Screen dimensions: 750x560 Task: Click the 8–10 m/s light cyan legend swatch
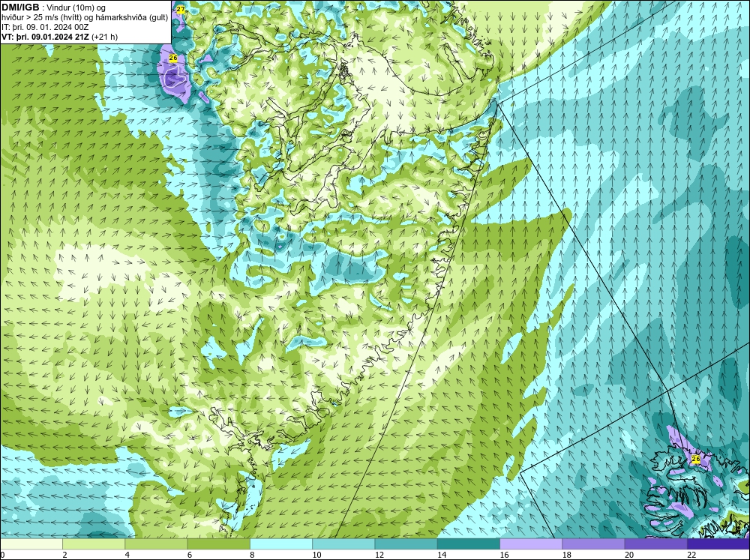(281, 544)
